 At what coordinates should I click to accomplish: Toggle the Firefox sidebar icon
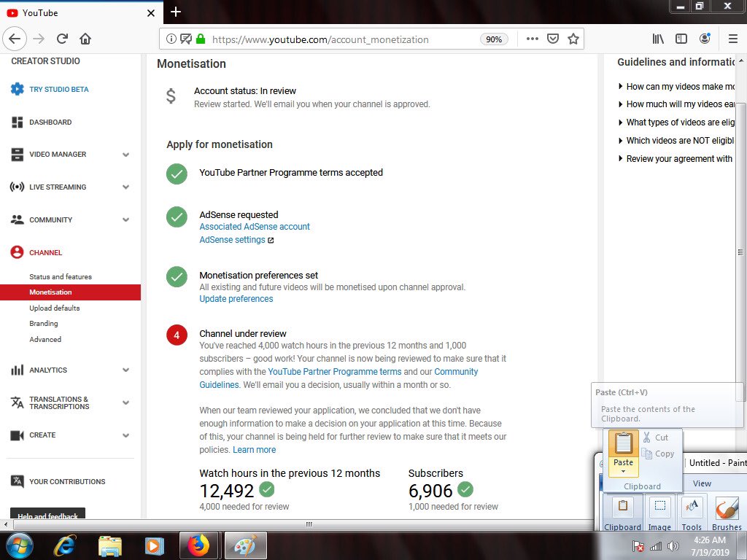pyautogui.click(x=681, y=39)
